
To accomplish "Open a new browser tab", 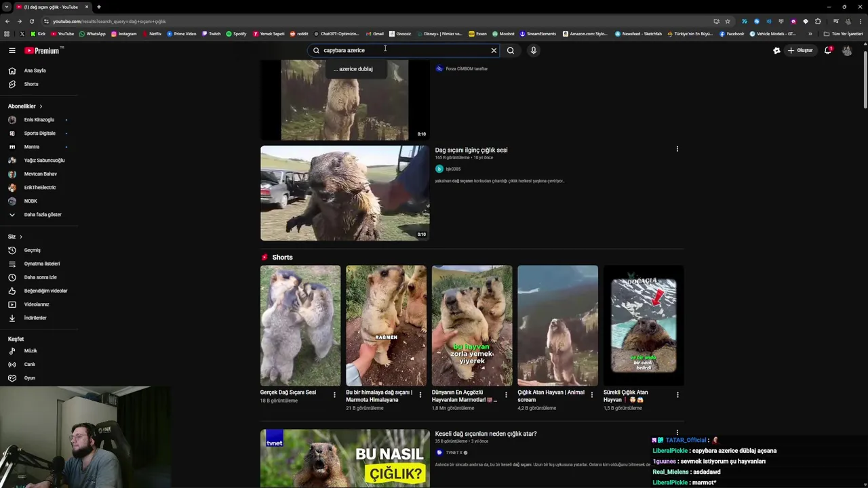I will [x=98, y=7].
